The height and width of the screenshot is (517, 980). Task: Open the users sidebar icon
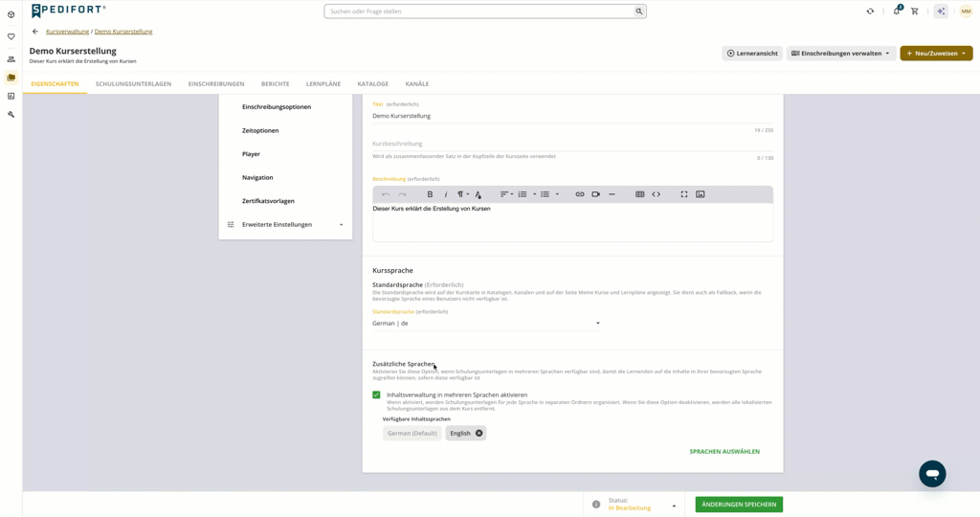tap(11, 59)
